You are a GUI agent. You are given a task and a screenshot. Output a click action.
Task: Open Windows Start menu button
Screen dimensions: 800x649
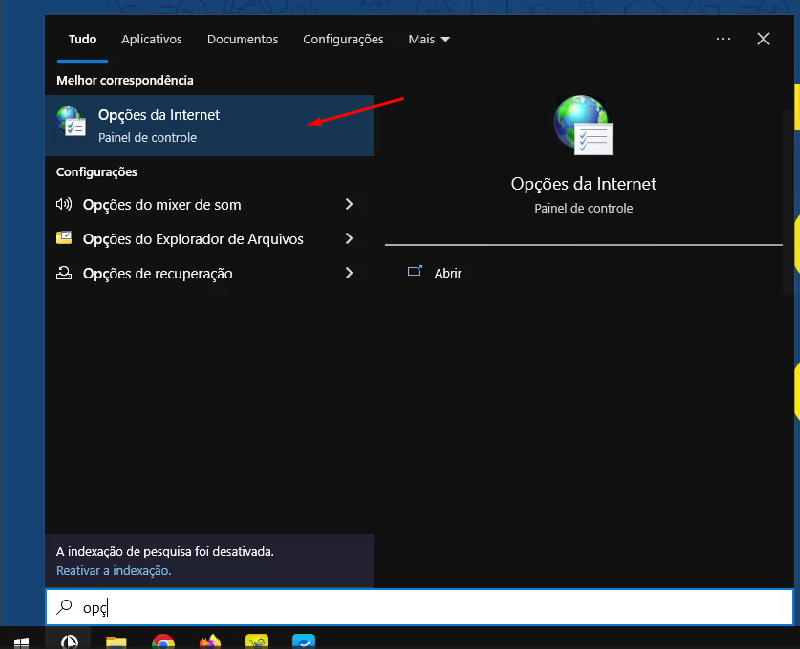tap(21, 641)
